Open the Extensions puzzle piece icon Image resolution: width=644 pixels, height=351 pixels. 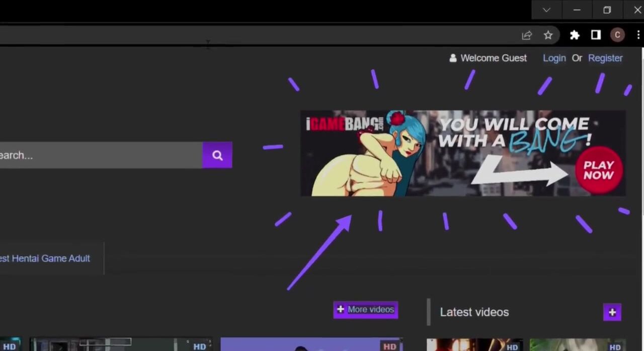coord(575,35)
